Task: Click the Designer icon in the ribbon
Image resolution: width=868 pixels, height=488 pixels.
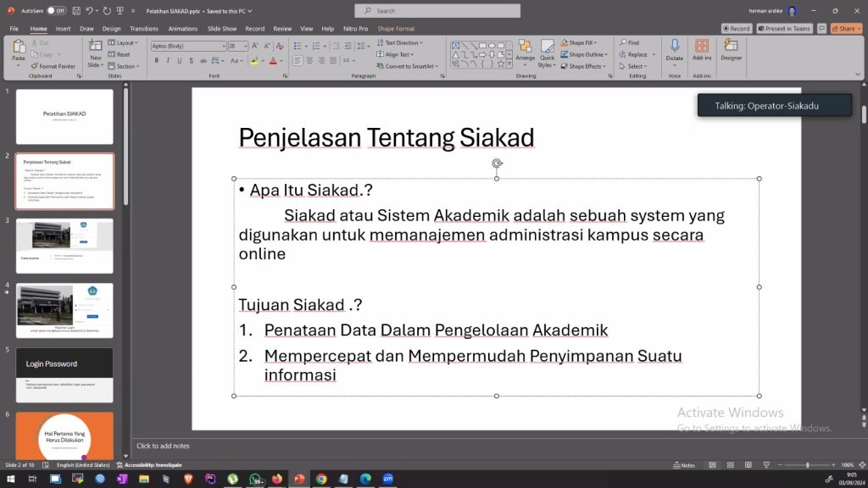Action: pyautogui.click(x=731, y=49)
